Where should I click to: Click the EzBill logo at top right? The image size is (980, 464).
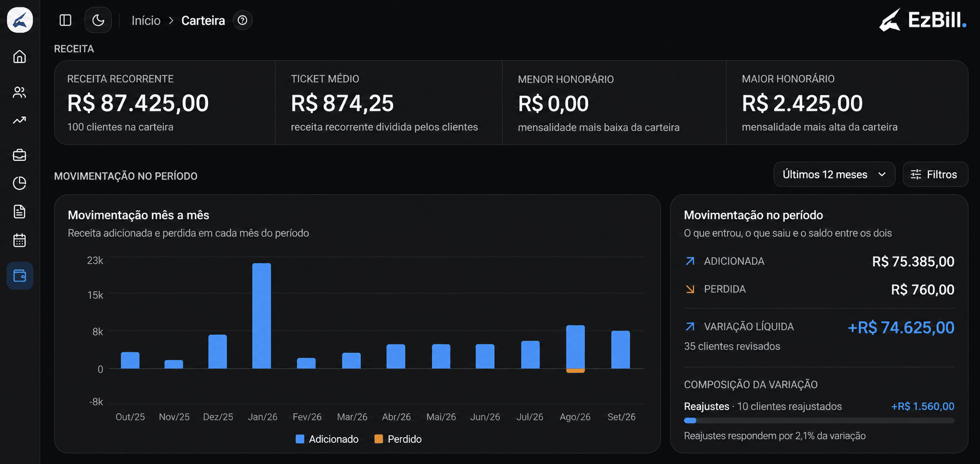(922, 20)
